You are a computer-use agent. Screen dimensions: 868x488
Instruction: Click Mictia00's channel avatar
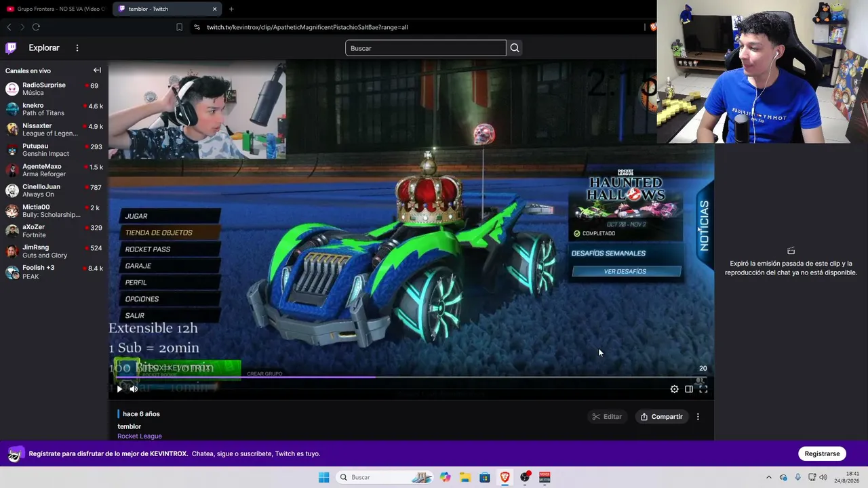[12, 211]
